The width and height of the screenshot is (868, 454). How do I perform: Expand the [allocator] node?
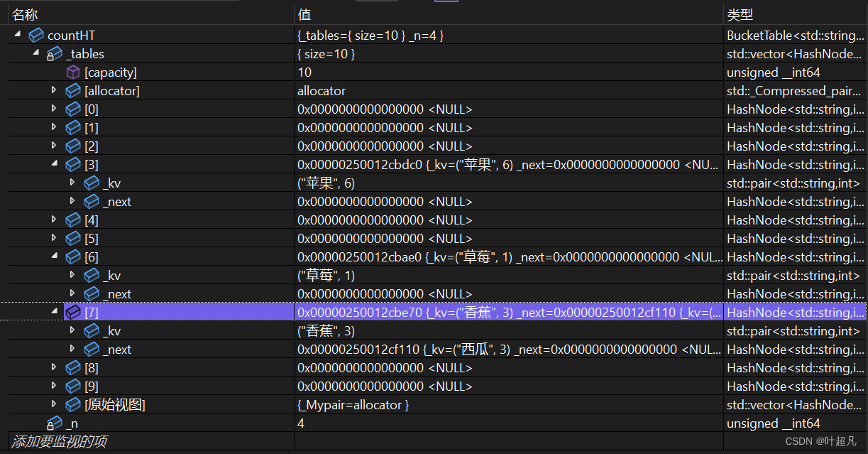(x=54, y=90)
